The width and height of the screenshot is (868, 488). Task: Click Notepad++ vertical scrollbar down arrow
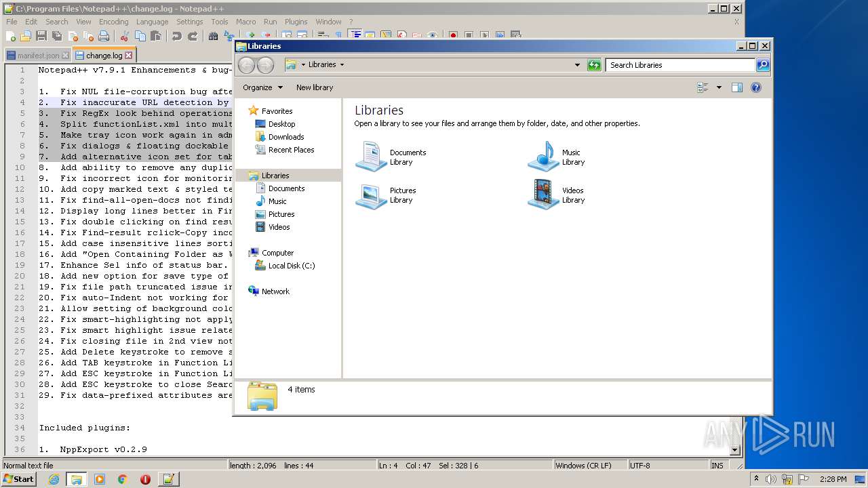[x=735, y=450]
